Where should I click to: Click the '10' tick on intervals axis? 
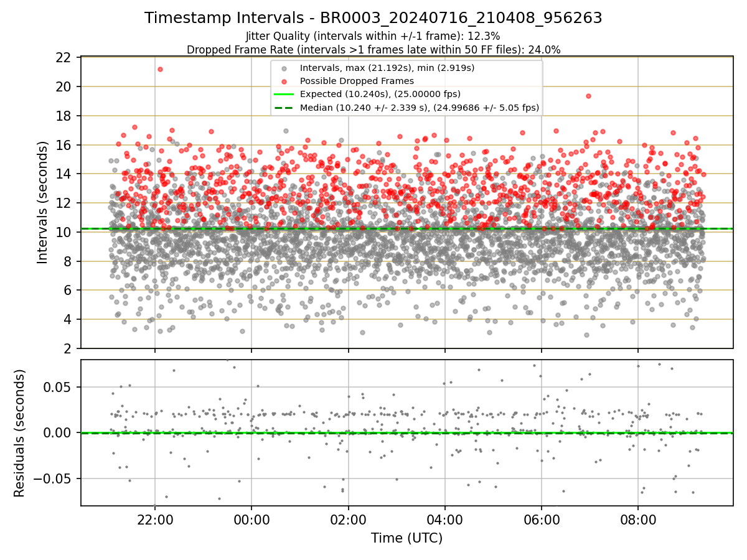pyautogui.click(x=63, y=233)
